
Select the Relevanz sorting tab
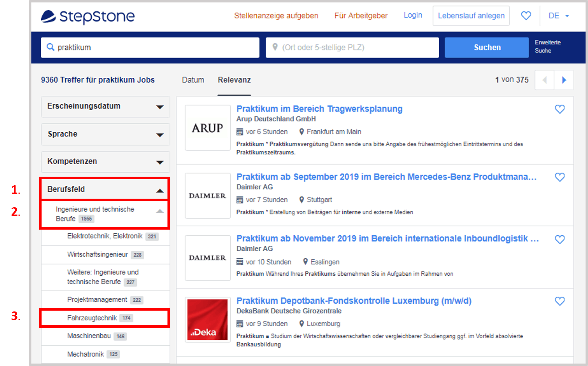pos(234,80)
